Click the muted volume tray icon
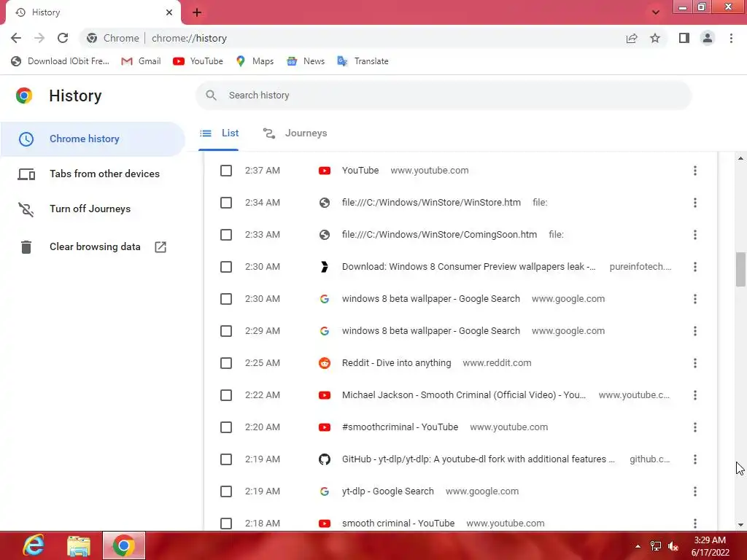This screenshot has width=747, height=560. click(673, 547)
